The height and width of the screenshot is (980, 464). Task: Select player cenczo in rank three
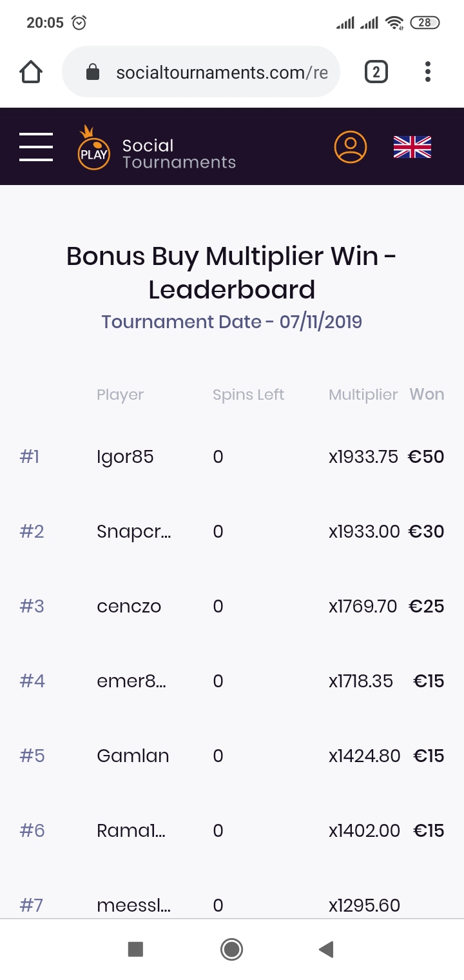pyautogui.click(x=129, y=607)
